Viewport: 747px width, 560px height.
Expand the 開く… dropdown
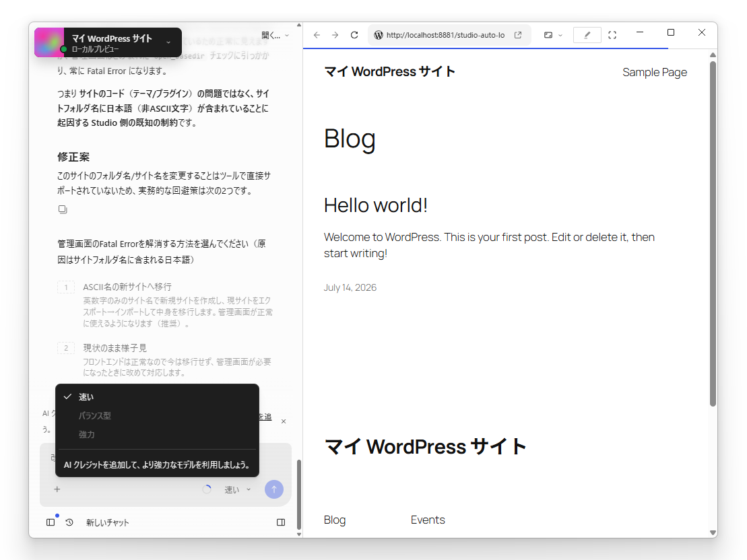pyautogui.click(x=275, y=35)
